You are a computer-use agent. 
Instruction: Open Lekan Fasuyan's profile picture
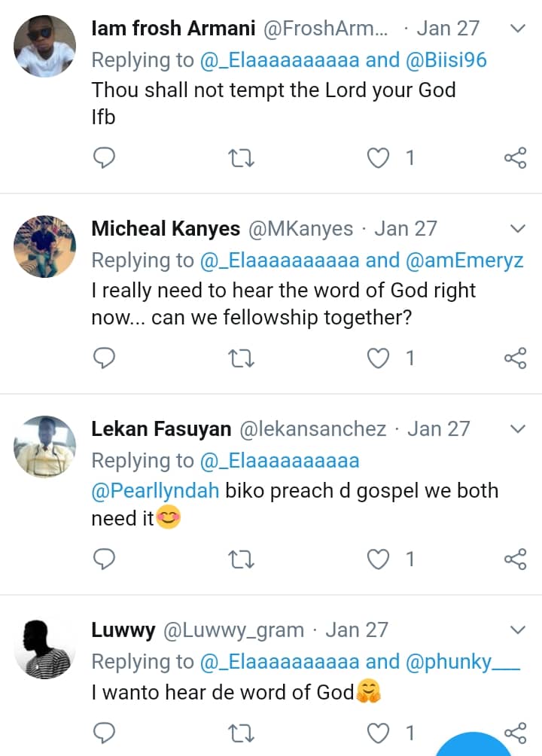click(x=45, y=447)
